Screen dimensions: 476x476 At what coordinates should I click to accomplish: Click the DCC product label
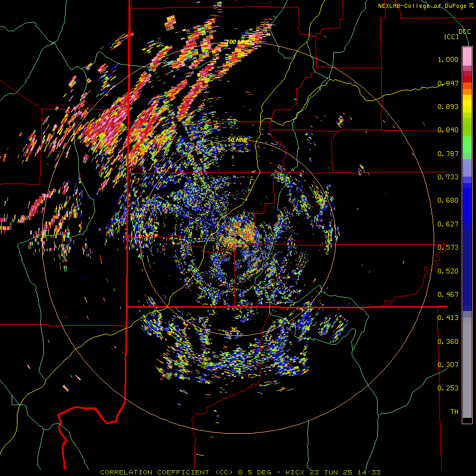tap(464, 32)
